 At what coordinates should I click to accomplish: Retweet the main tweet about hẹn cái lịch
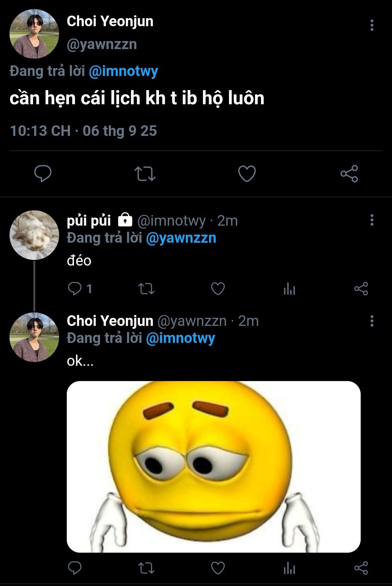145,174
